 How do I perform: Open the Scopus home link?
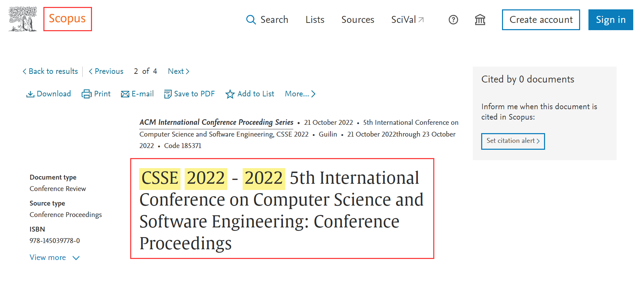click(x=67, y=18)
